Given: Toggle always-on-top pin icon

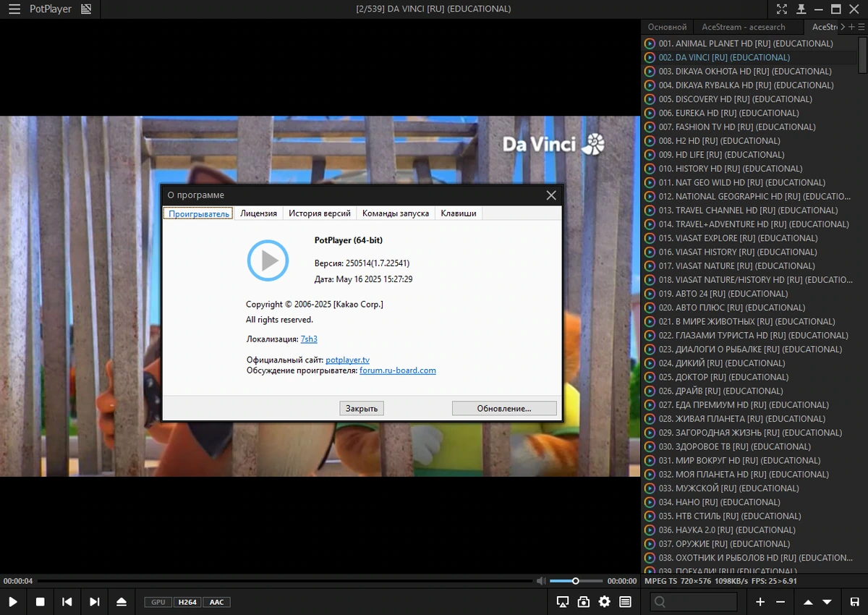Looking at the screenshot, I should click(801, 9).
